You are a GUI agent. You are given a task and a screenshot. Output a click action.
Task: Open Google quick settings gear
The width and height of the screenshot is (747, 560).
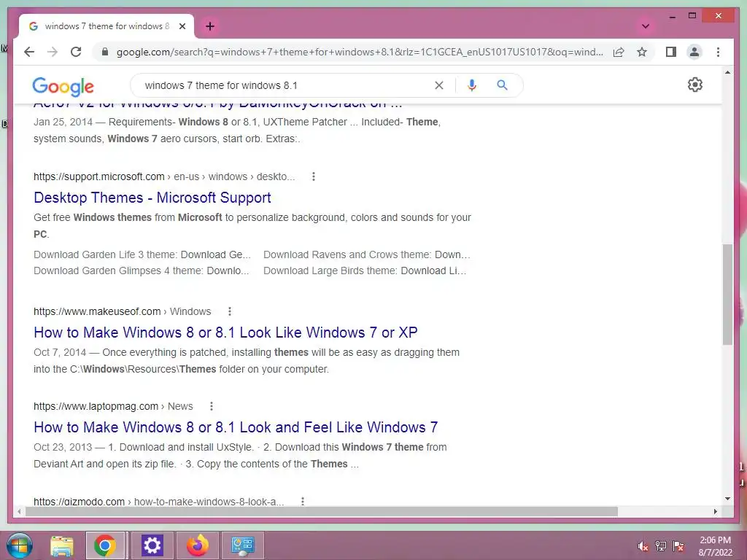[x=695, y=85]
